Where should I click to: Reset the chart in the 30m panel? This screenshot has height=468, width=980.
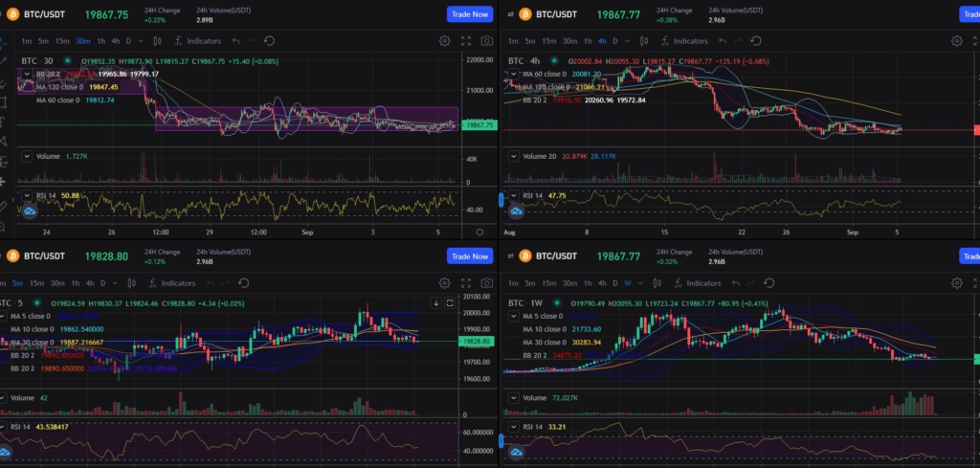pos(269,41)
